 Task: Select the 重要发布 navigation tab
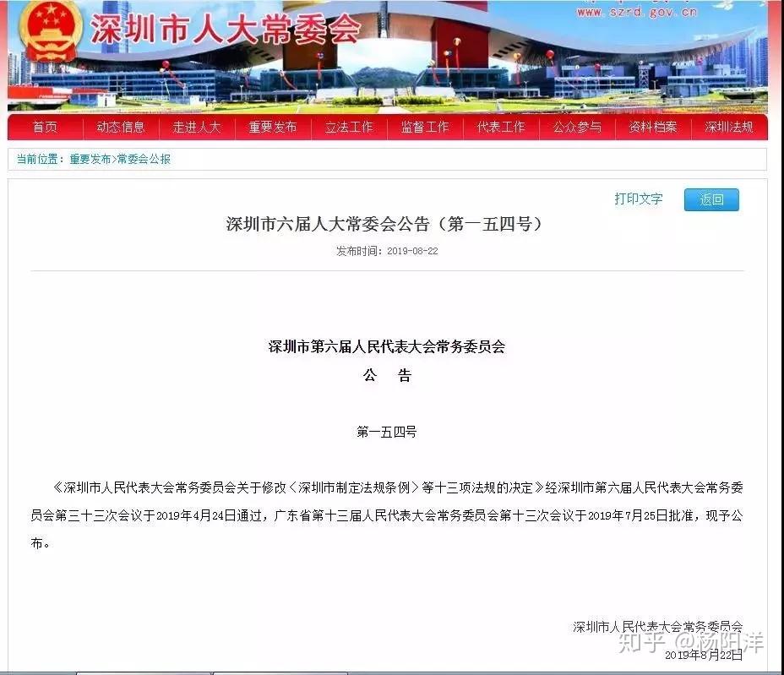coord(273,127)
